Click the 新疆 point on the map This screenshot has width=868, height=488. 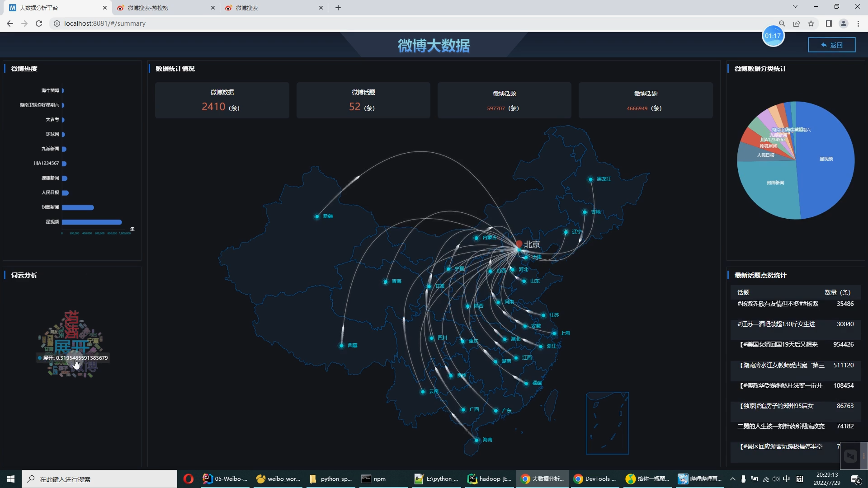click(317, 216)
